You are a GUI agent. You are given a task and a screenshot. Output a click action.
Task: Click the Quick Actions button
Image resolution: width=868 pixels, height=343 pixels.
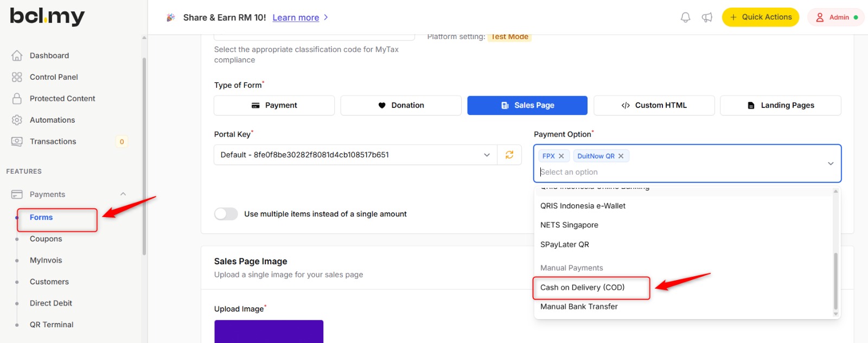tap(760, 17)
